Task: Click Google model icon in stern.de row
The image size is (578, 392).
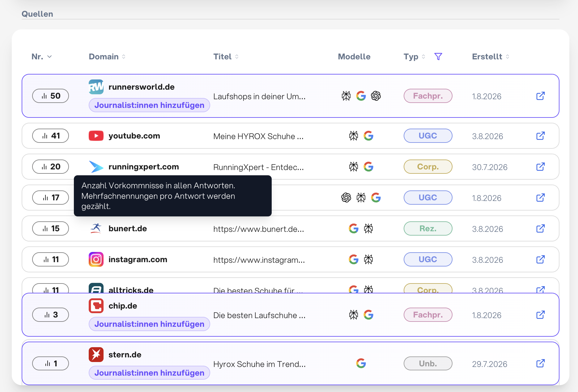Action: (x=361, y=363)
